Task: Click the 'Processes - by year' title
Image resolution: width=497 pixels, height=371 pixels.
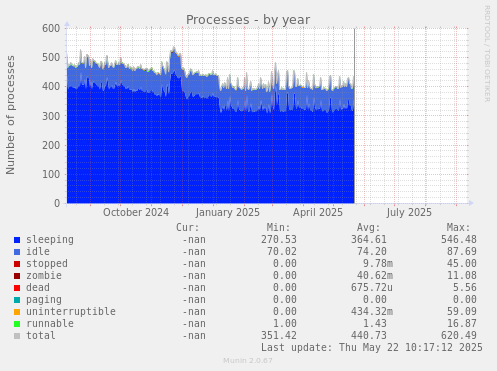Action: click(248, 20)
